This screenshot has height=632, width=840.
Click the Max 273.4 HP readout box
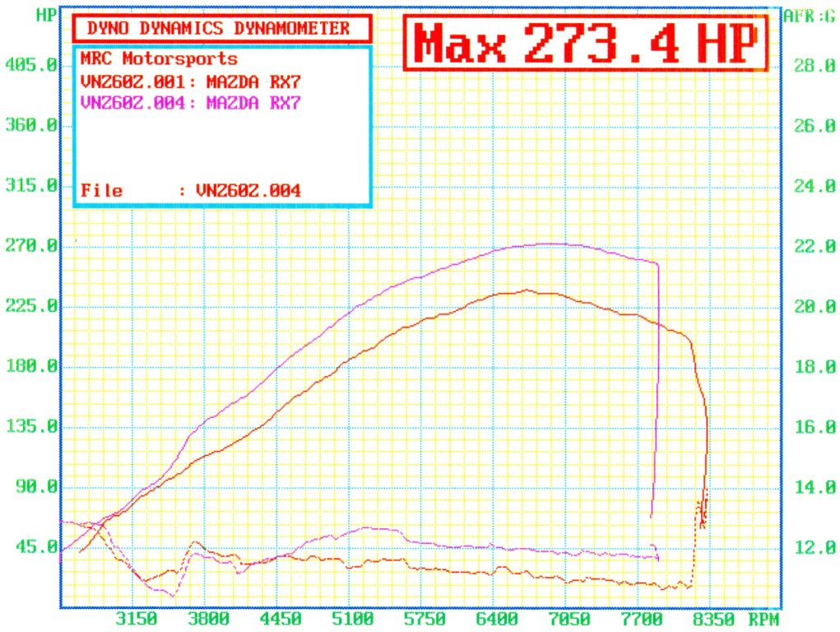coord(586,43)
